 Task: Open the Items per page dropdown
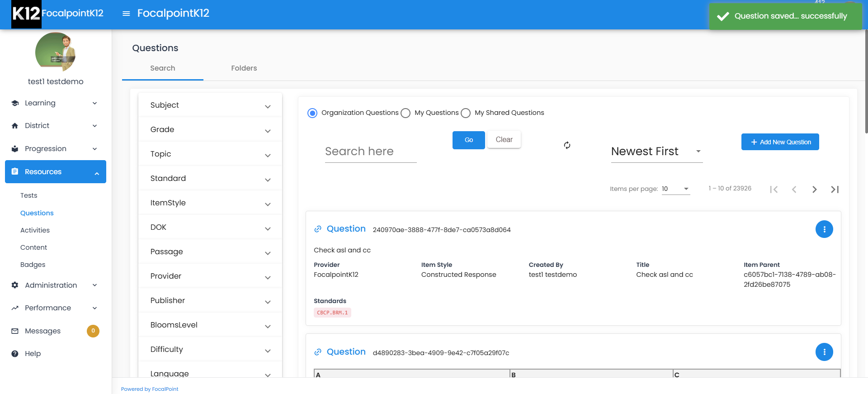[675, 189]
